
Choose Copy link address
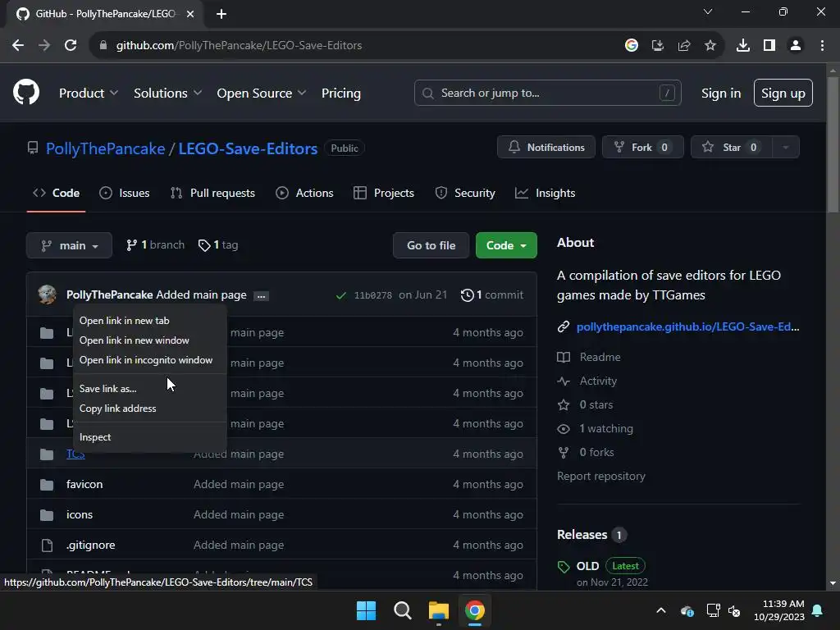[150, 409]
